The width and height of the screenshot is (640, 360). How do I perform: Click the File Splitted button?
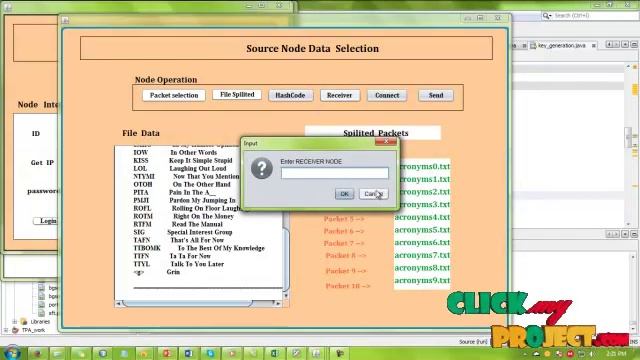237,95
